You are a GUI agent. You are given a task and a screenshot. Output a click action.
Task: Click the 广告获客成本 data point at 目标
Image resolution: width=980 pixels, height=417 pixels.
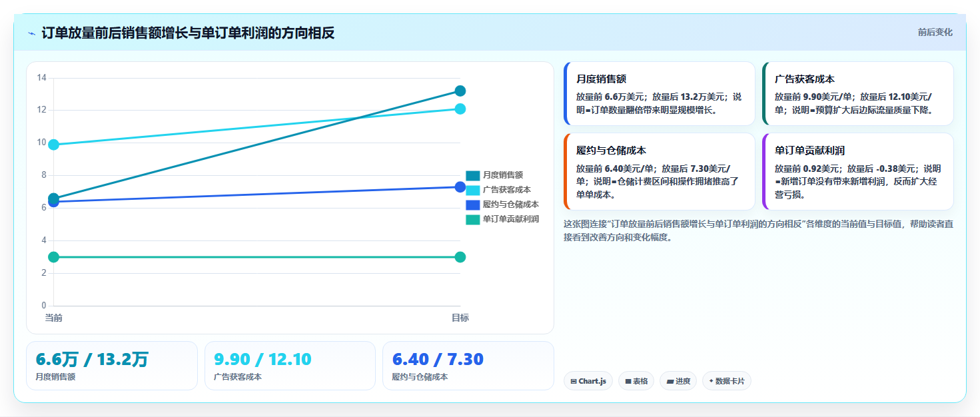(x=460, y=109)
